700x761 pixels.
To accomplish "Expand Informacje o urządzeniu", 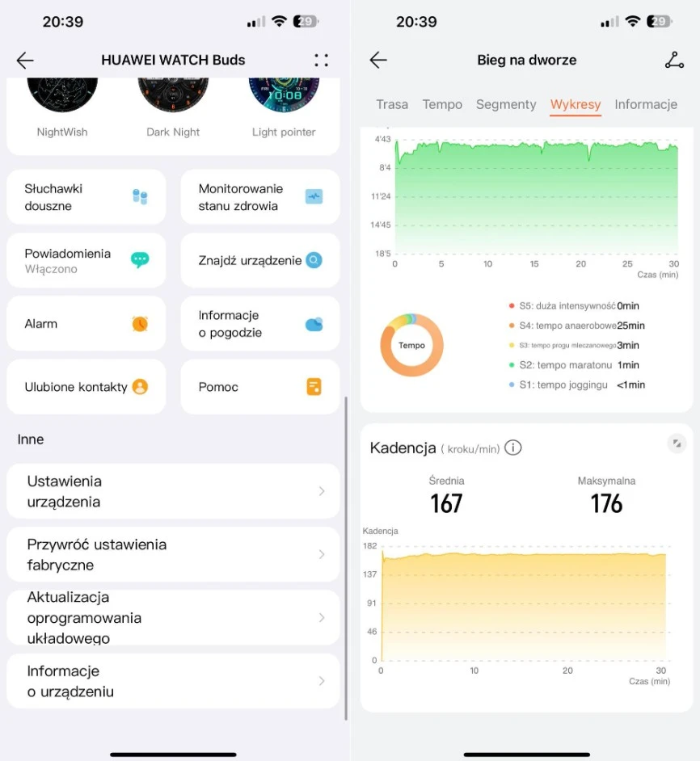I will 172,681.
